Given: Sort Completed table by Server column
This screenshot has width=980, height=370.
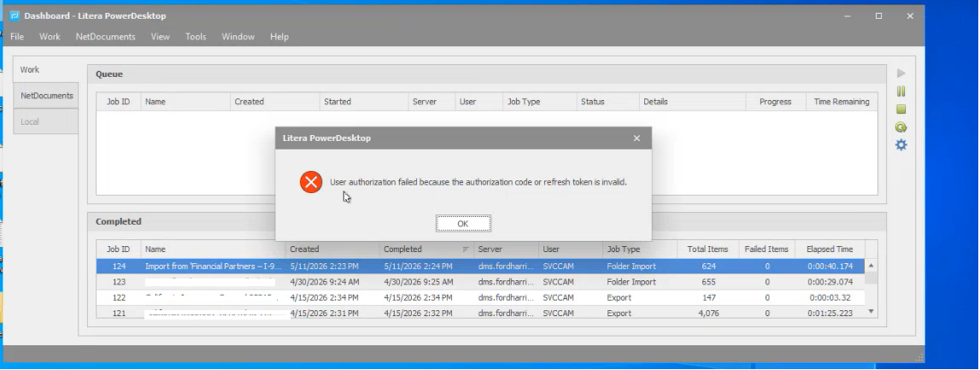Looking at the screenshot, I should 507,249.
